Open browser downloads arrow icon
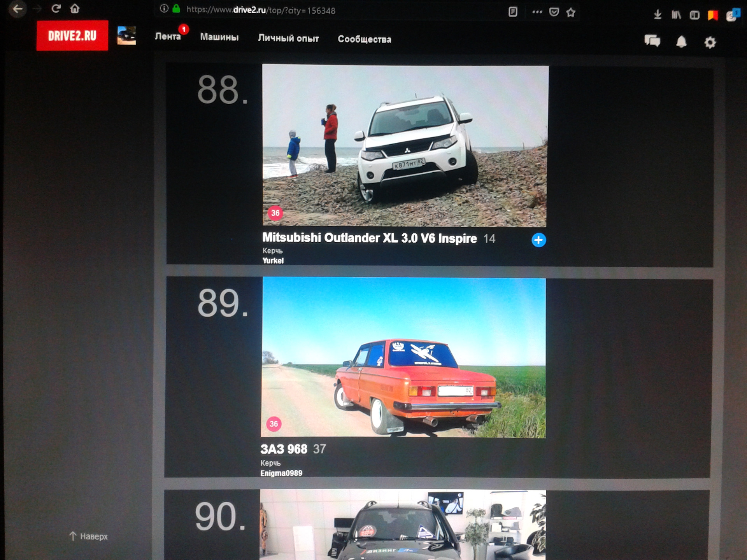The height and width of the screenshot is (560, 747). pos(658,15)
